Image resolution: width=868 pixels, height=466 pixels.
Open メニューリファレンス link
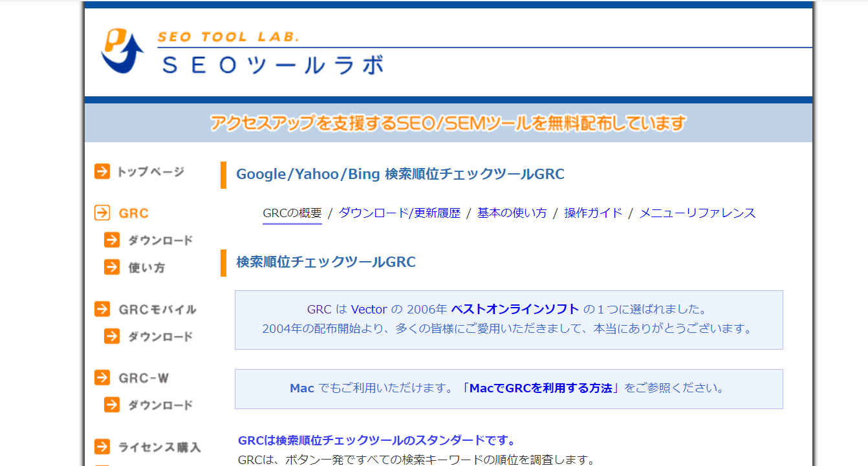[x=698, y=213]
